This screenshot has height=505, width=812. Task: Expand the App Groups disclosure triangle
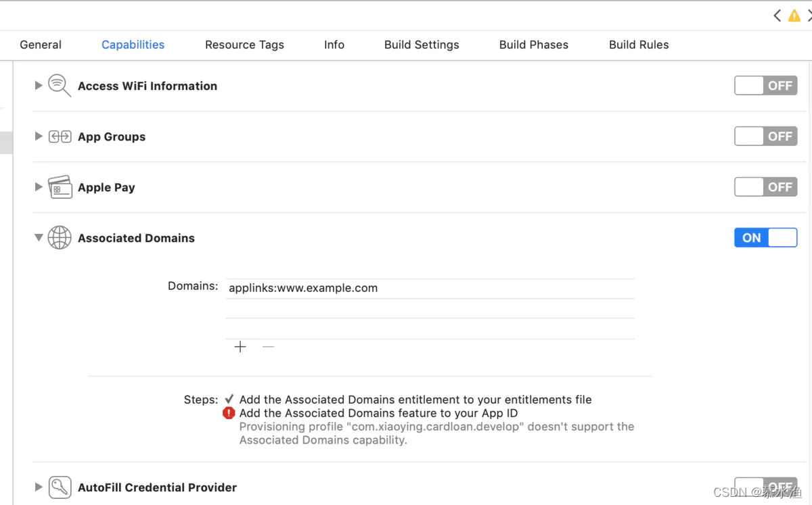click(39, 136)
